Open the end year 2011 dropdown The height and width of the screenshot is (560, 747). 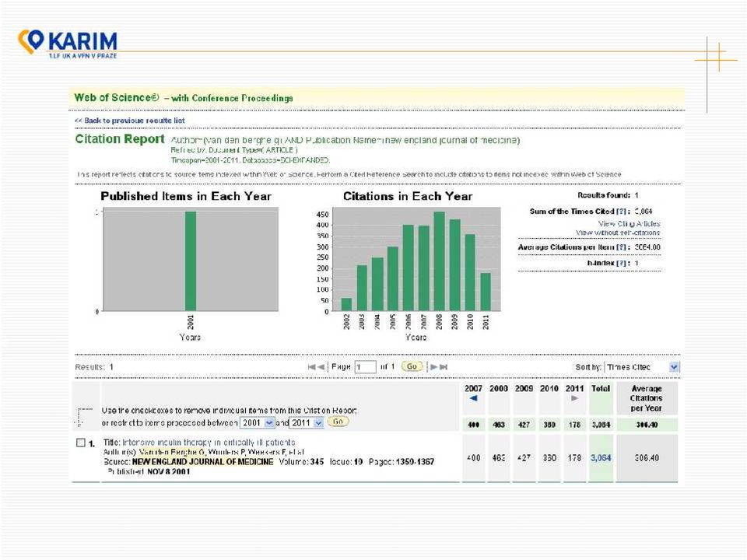(307, 422)
